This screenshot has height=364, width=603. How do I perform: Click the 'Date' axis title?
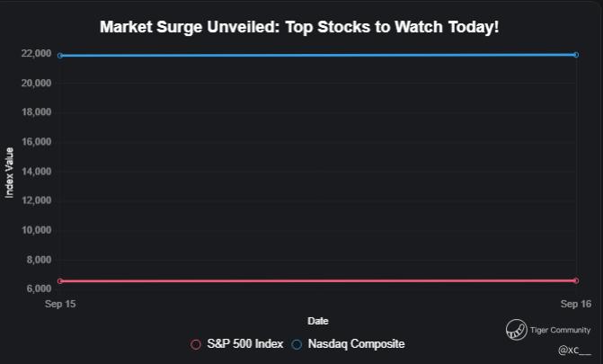coord(317,321)
